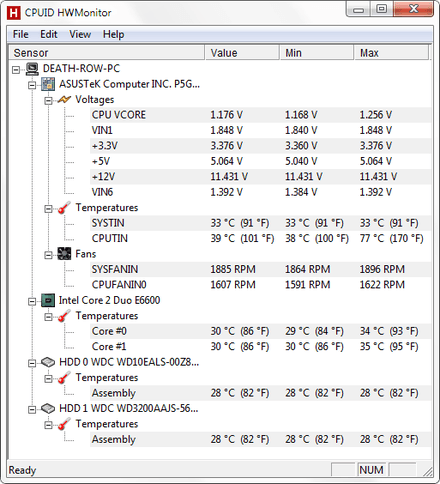The width and height of the screenshot is (440, 484).
Task: Click the SYSFANIN value 1885 RPM
Action: pyautogui.click(x=233, y=269)
